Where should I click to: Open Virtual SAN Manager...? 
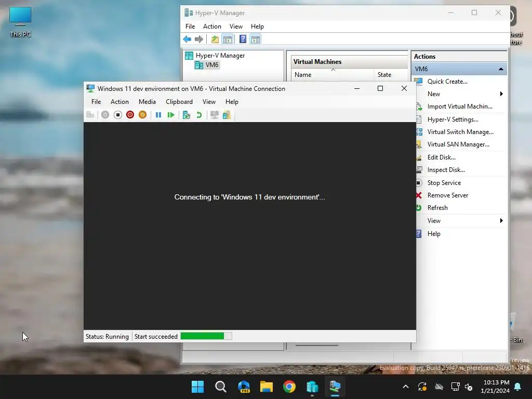pyautogui.click(x=458, y=144)
